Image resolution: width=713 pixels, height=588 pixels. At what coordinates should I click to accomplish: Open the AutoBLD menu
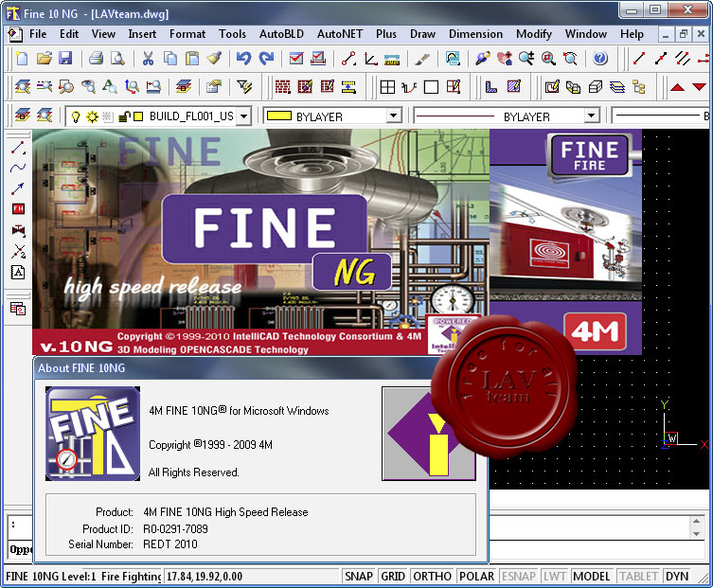click(281, 34)
